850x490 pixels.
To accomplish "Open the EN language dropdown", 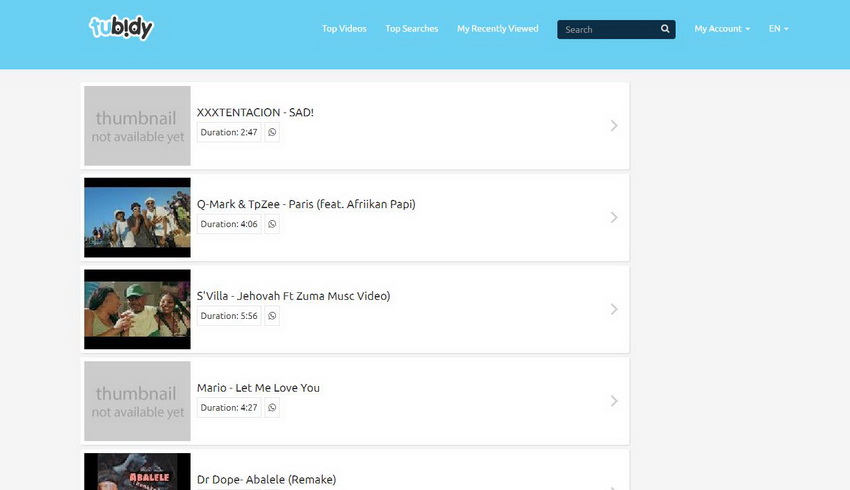I will tap(778, 29).
